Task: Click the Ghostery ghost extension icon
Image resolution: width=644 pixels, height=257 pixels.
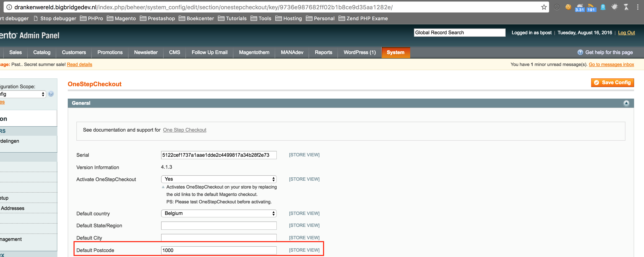Action: pyautogui.click(x=603, y=7)
